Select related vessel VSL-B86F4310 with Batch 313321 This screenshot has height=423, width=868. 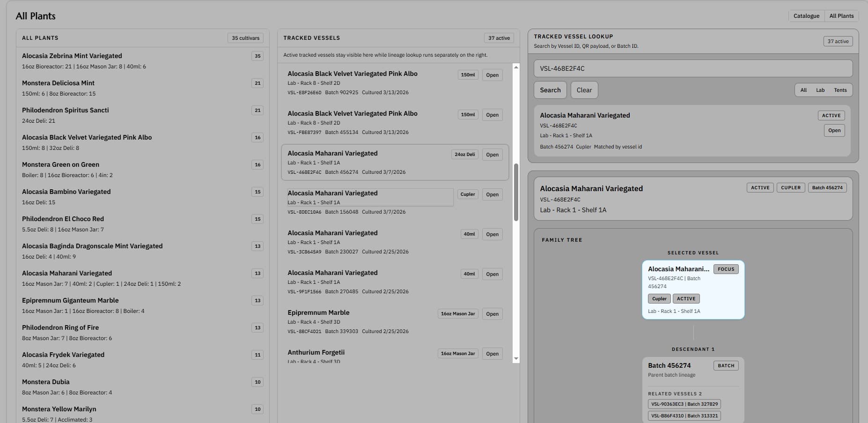(684, 416)
